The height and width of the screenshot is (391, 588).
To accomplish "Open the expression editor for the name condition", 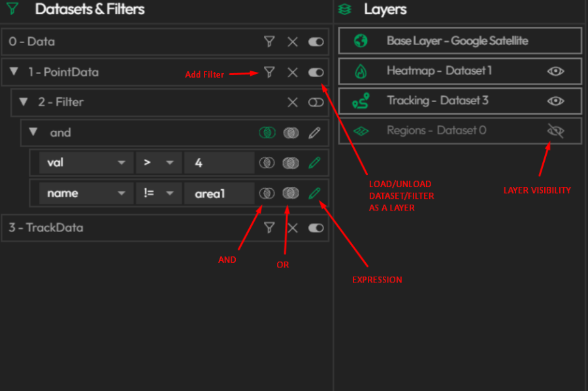I will point(314,193).
